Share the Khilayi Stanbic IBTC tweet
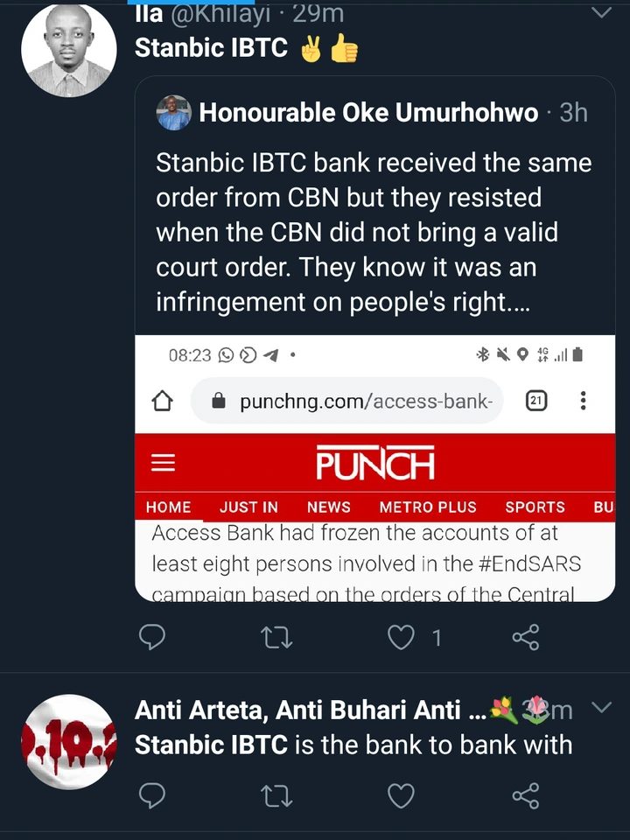This screenshot has height=840, width=630. 525,637
